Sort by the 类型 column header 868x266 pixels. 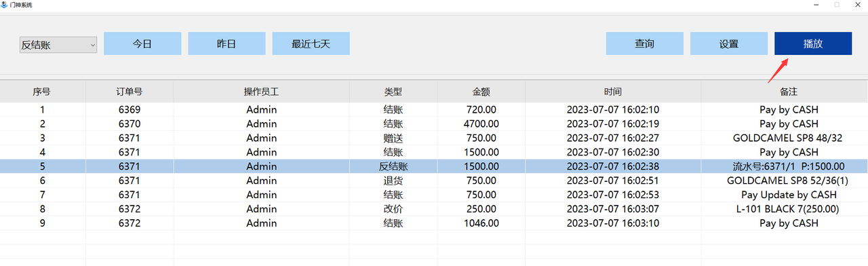coord(393,92)
